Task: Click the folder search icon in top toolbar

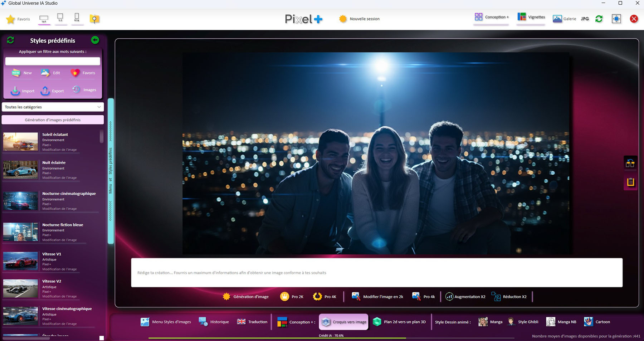Action: (94, 19)
